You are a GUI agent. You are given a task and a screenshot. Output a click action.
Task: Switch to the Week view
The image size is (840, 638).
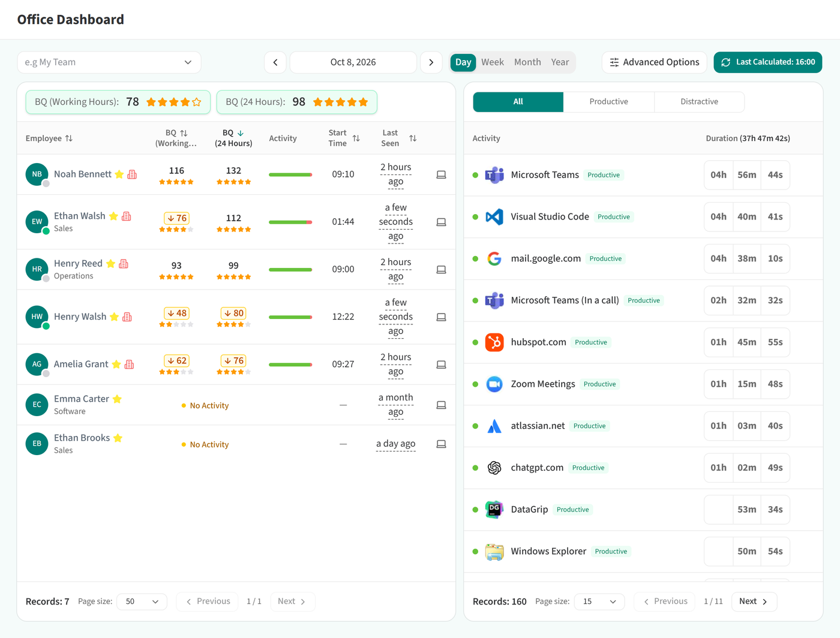pyautogui.click(x=493, y=62)
